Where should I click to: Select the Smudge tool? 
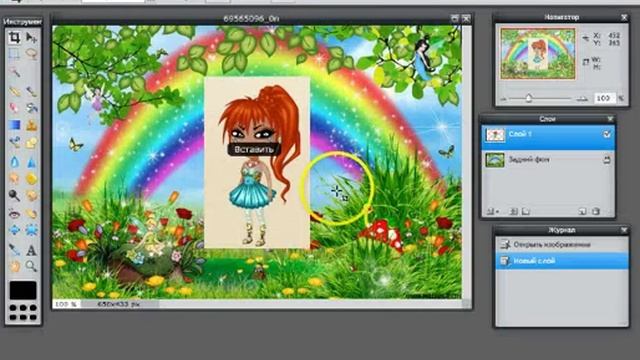(x=14, y=179)
